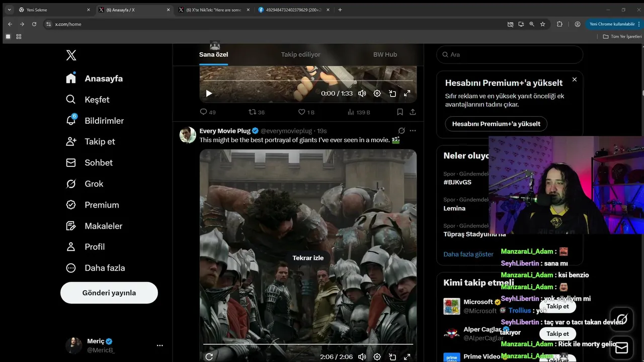This screenshot has height=362, width=644.
Task: Open Keşfet explore page
Action: [88, 100]
